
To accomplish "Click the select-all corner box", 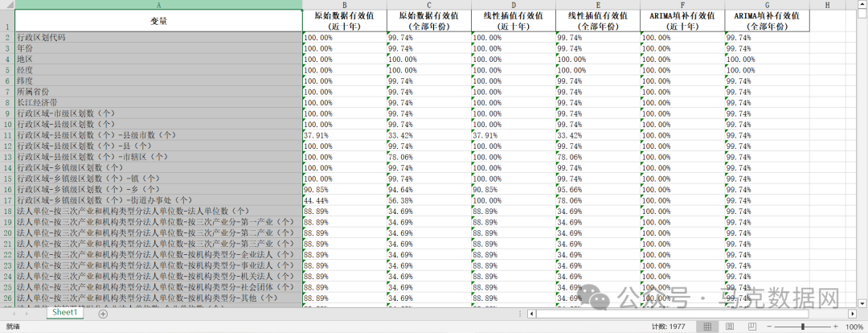I will coord(7,5).
